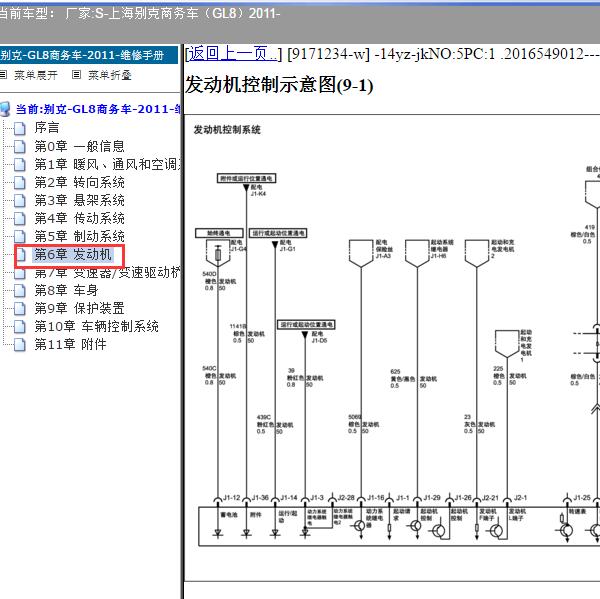Click the J2-28 connector label in the diagram

(346, 498)
